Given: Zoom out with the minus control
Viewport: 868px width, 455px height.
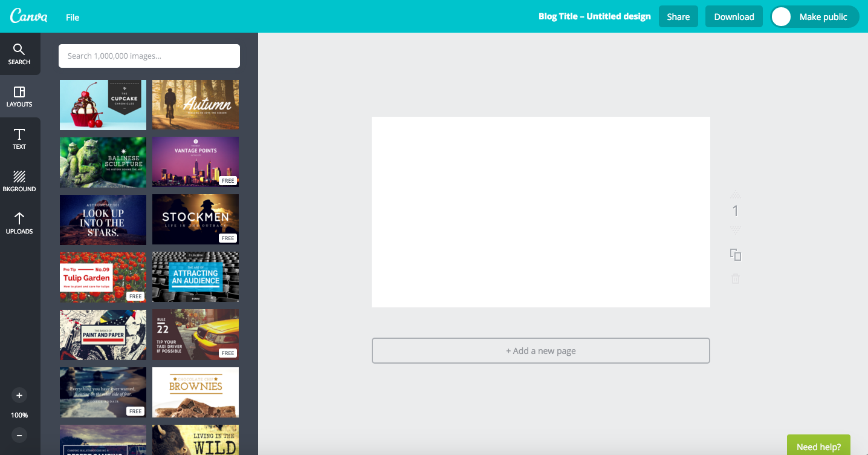Looking at the screenshot, I should [19, 435].
